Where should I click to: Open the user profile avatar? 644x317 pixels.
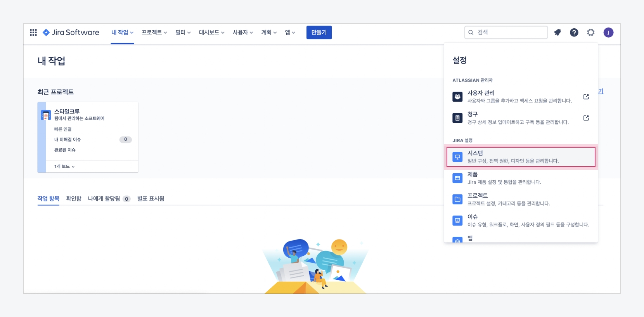coord(608,33)
